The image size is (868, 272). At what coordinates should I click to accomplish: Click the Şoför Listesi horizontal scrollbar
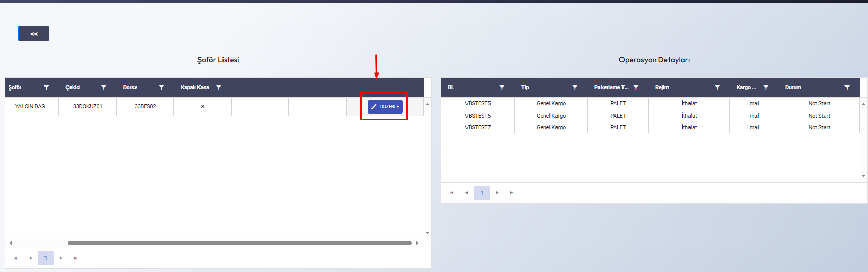click(x=239, y=243)
